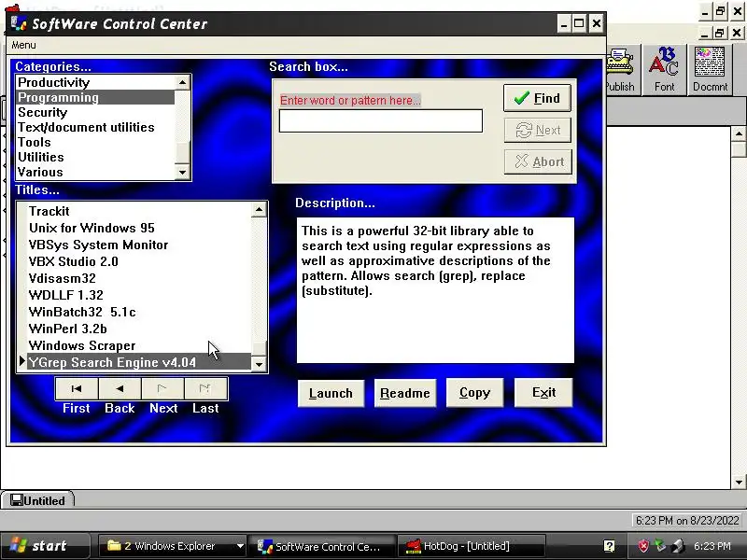This screenshot has width=747, height=560.
Task: Click the Docmnt icon in HotDog toolbar
Action: click(710, 69)
